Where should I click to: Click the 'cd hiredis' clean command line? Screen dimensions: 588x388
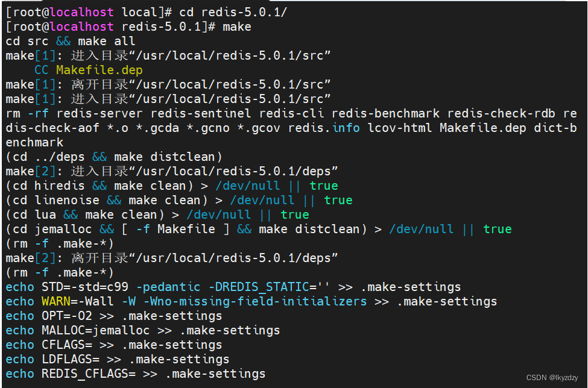pos(46,185)
